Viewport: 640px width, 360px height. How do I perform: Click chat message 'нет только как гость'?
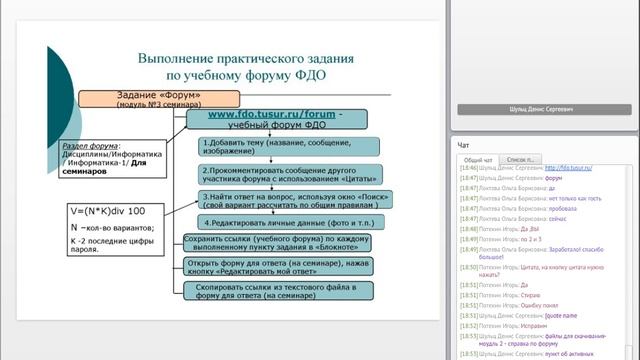tap(575, 199)
